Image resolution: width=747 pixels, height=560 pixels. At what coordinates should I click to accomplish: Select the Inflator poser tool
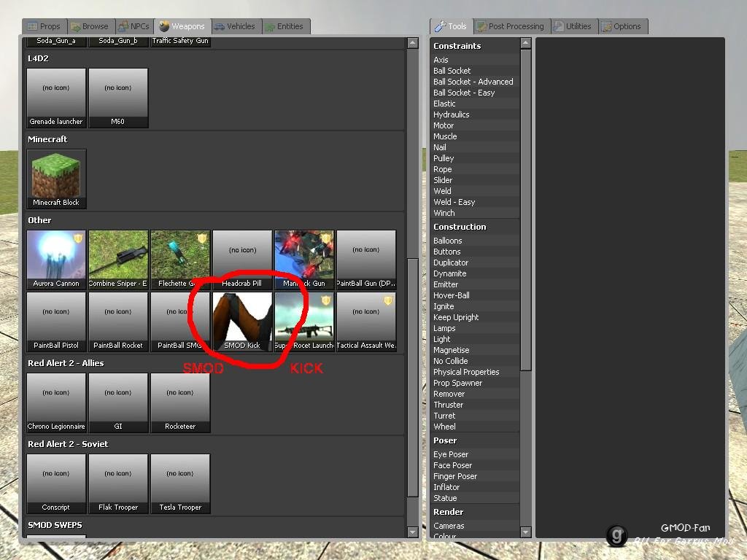pyautogui.click(x=474, y=487)
